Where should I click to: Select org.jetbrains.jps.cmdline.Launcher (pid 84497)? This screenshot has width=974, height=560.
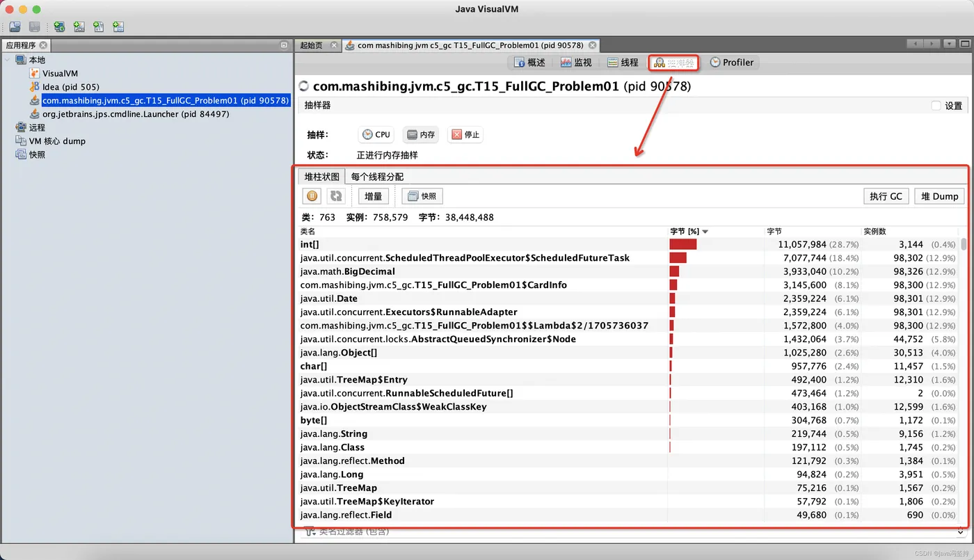[x=136, y=114]
